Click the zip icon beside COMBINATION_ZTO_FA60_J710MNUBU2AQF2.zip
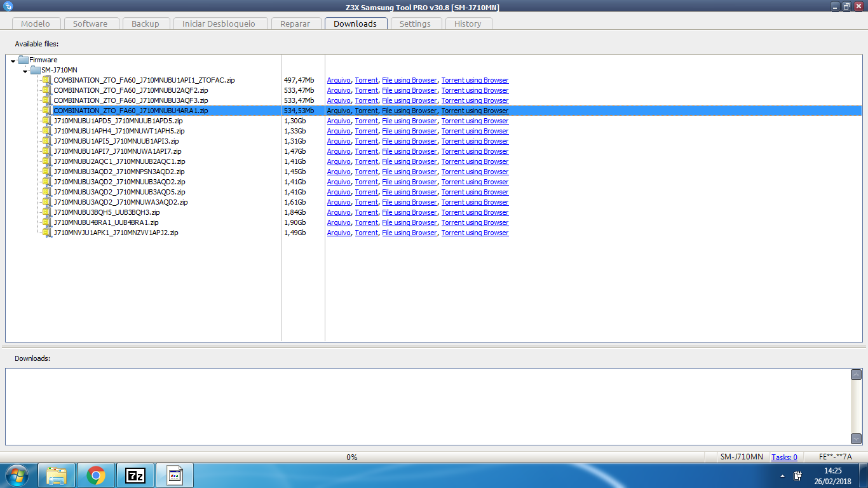The image size is (868, 488). 46,90
